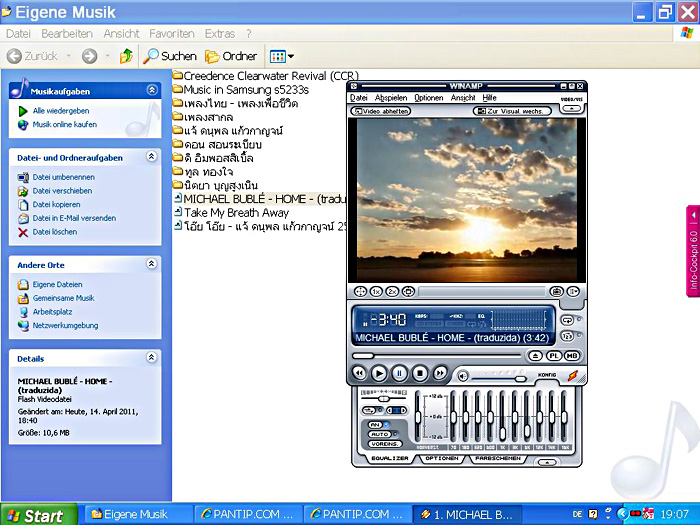Click the Suchen toolbar button
Screen dimensions: 700x525
170,56
